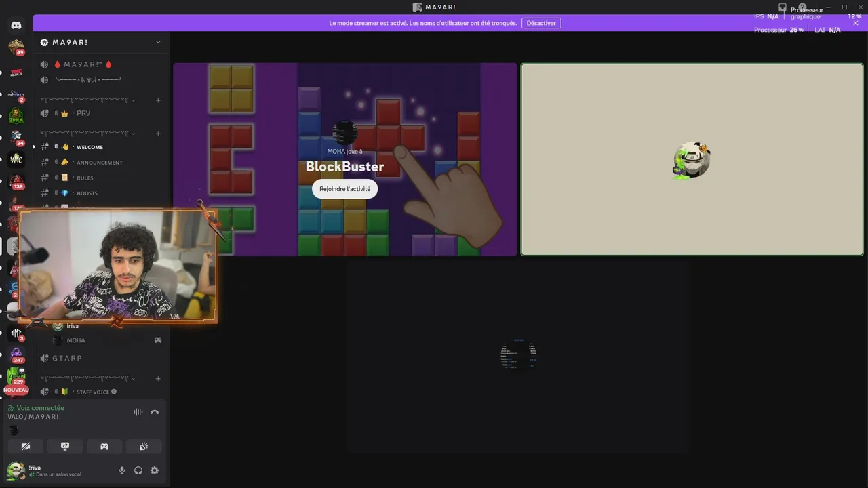Screen dimensions: 868x488
Task: Select MOHA's BlockBuster activity tile
Action: pos(344,159)
